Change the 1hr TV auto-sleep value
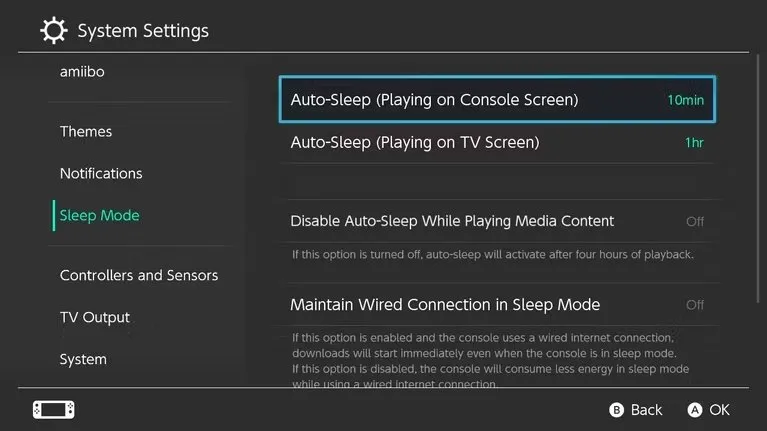767x431 pixels. (x=694, y=143)
